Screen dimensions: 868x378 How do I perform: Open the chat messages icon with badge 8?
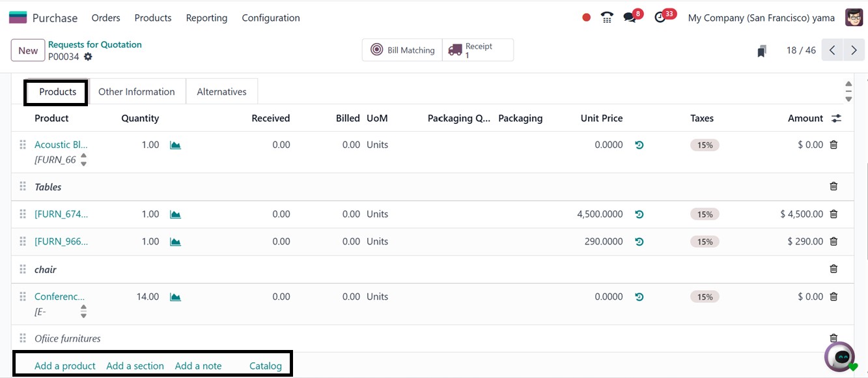click(x=630, y=18)
